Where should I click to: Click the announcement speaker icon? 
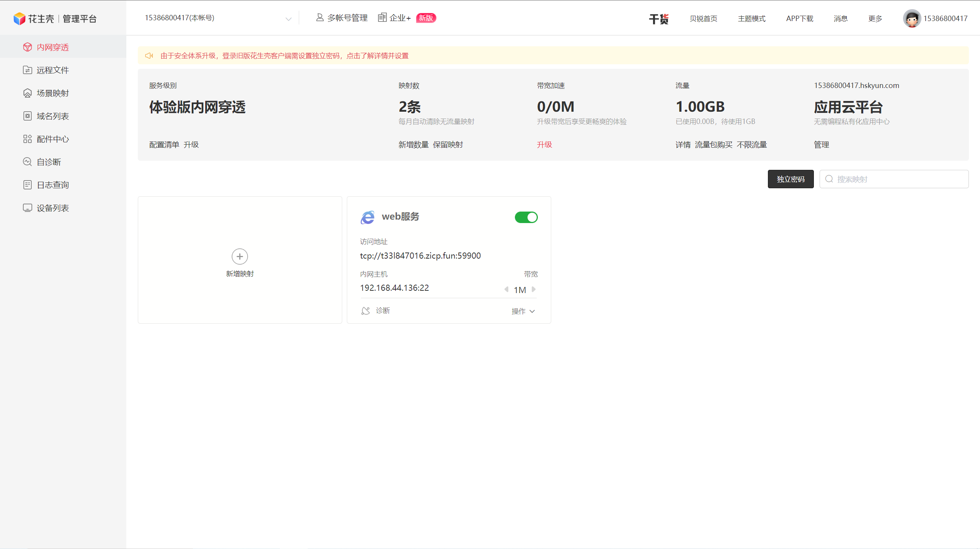pyautogui.click(x=149, y=56)
